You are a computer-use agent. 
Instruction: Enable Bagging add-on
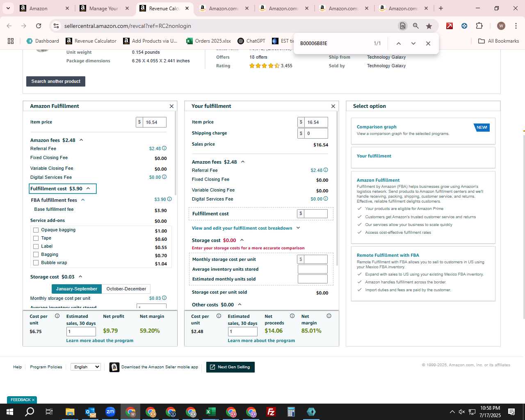coord(36,255)
